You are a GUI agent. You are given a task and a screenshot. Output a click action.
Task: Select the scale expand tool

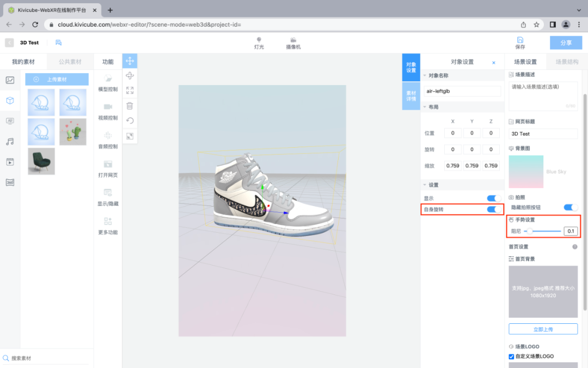pyautogui.click(x=130, y=91)
